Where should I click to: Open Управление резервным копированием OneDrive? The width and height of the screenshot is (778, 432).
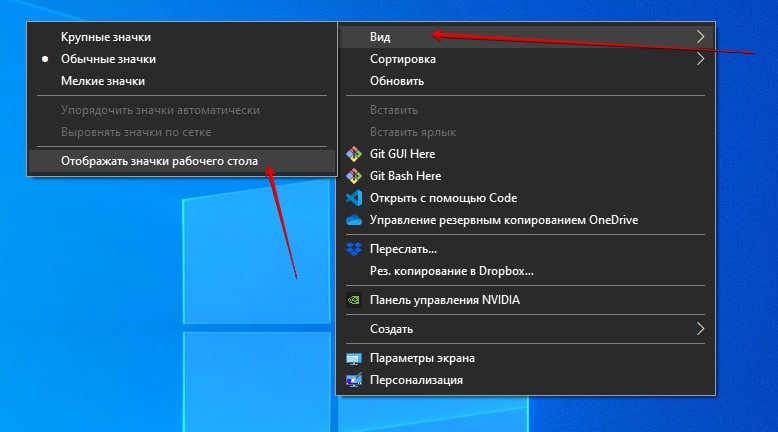pos(525,220)
